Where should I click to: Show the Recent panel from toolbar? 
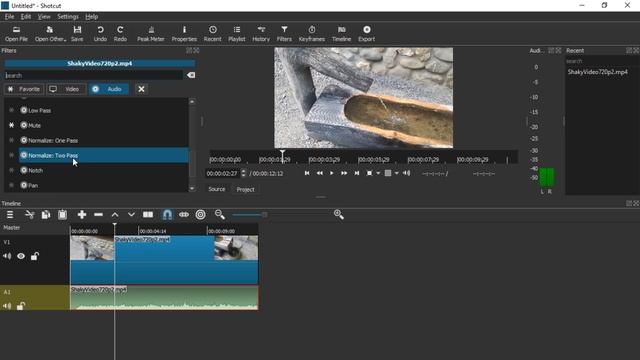[212, 33]
